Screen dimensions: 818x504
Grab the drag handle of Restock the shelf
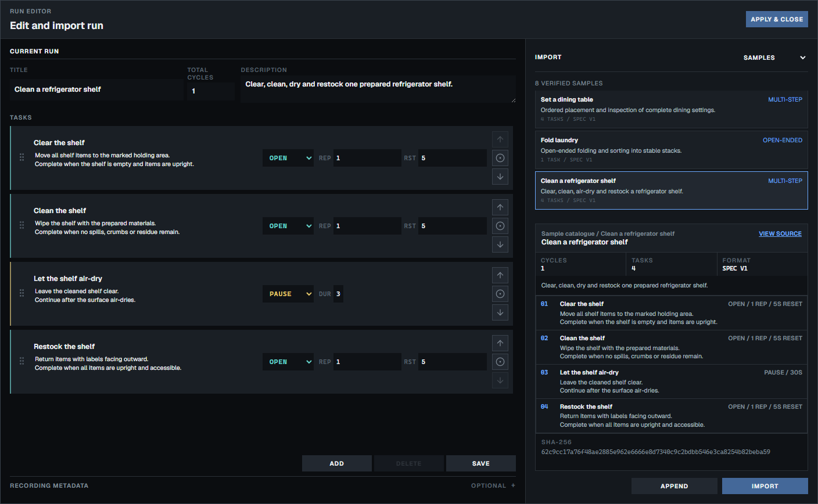point(21,361)
